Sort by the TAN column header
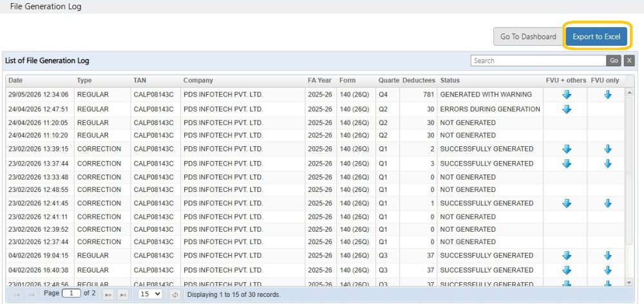 pyautogui.click(x=140, y=81)
